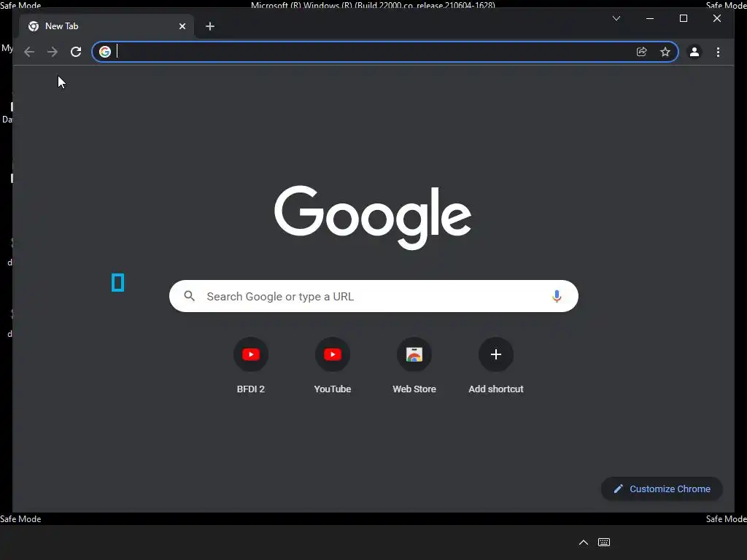Viewport: 747px width, 560px height.
Task: Click the Google icon in address bar
Action: tap(105, 52)
